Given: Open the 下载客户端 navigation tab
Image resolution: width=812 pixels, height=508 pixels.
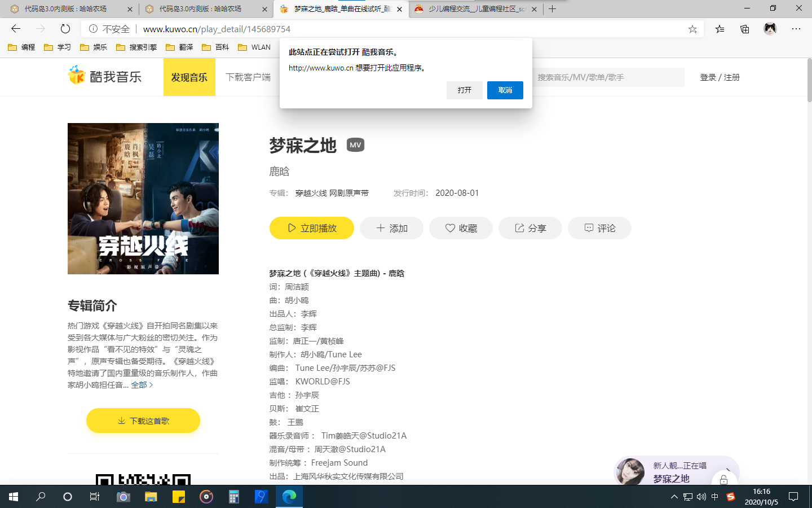Looking at the screenshot, I should pos(248,77).
